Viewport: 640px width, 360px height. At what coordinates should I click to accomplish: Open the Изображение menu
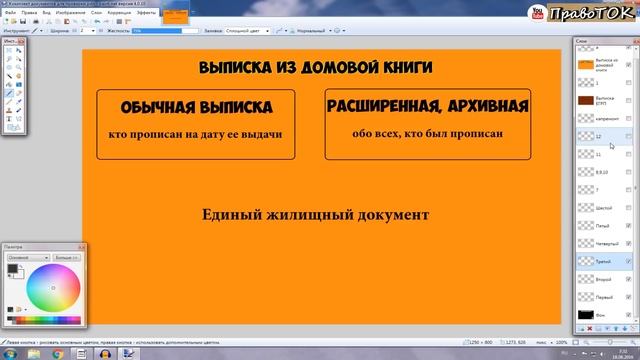pyautogui.click(x=70, y=13)
